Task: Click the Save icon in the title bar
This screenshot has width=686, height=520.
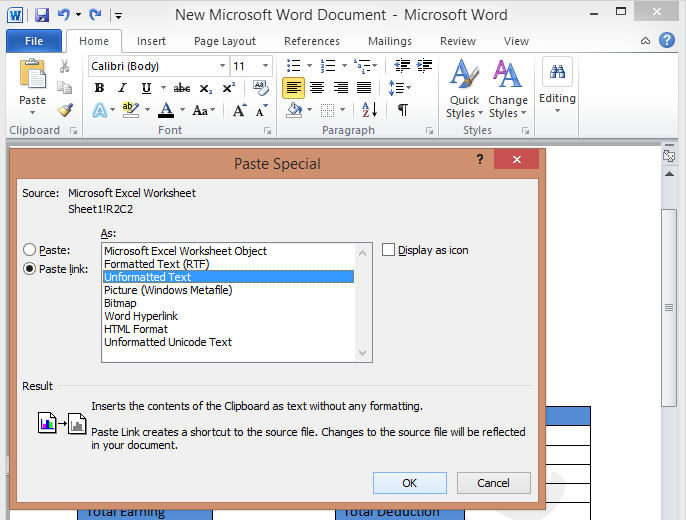Action: tap(42, 15)
